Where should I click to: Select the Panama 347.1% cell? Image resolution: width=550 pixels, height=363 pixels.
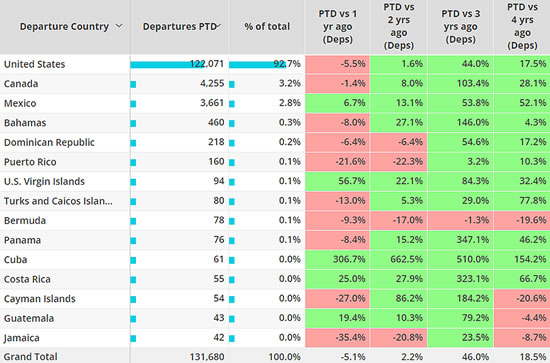click(x=460, y=240)
